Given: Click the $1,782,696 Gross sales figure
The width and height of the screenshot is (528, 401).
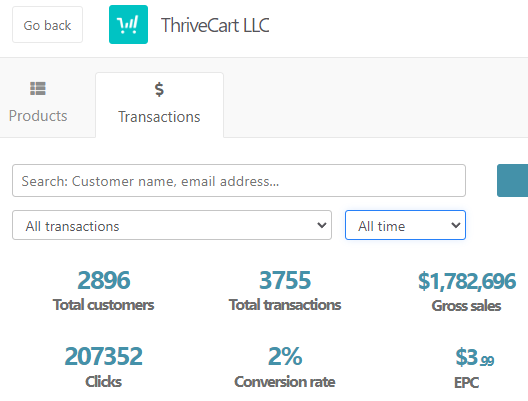Looking at the screenshot, I should [467, 281].
